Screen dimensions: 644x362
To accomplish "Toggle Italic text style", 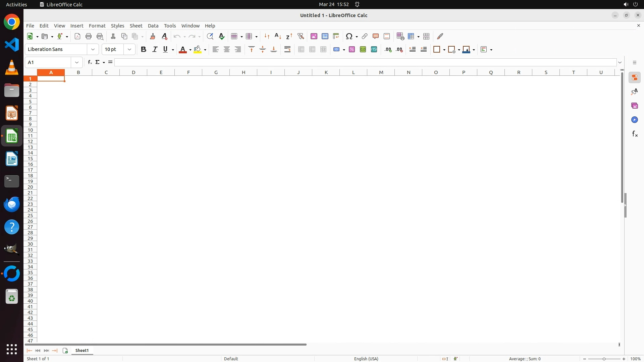I will pyautogui.click(x=155, y=49).
